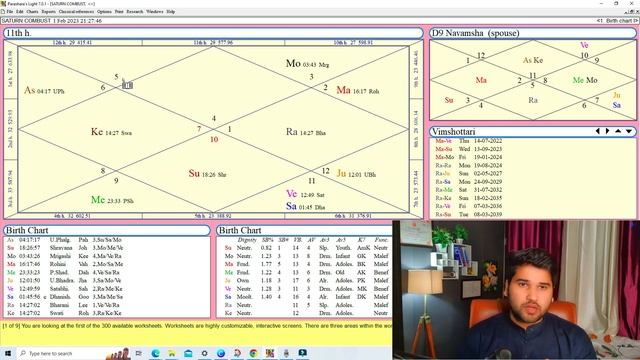
Task: Open Settings gear from the taskbar
Action: pyautogui.click(x=204, y=353)
